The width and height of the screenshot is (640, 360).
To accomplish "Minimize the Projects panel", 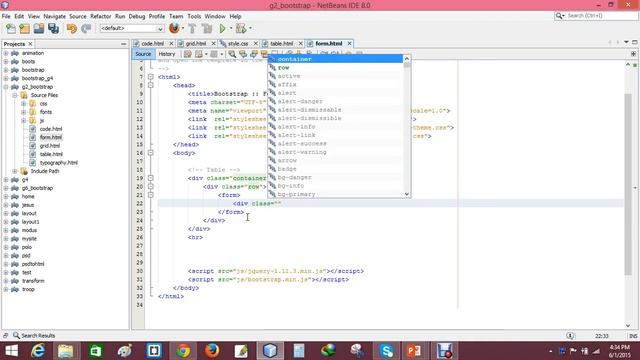I will point(124,44).
